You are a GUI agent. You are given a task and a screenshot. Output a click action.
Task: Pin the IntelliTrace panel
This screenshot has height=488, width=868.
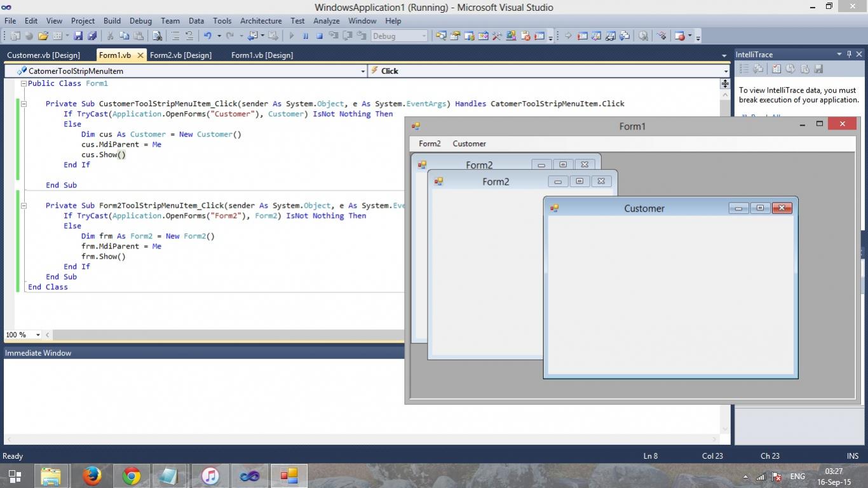click(x=849, y=55)
